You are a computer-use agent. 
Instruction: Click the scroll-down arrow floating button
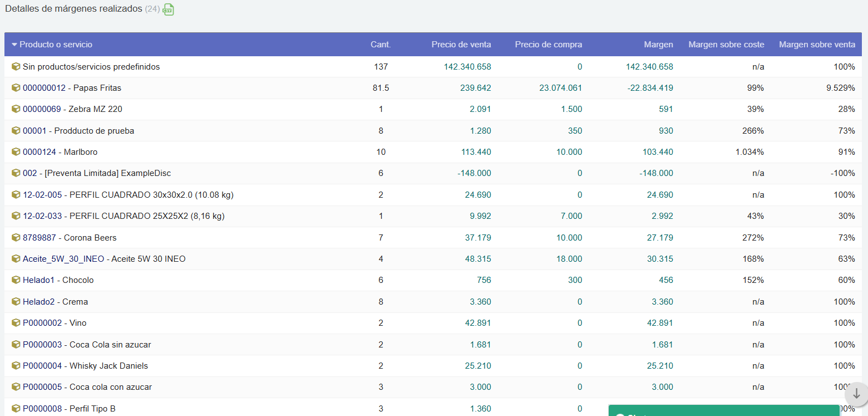pyautogui.click(x=856, y=394)
